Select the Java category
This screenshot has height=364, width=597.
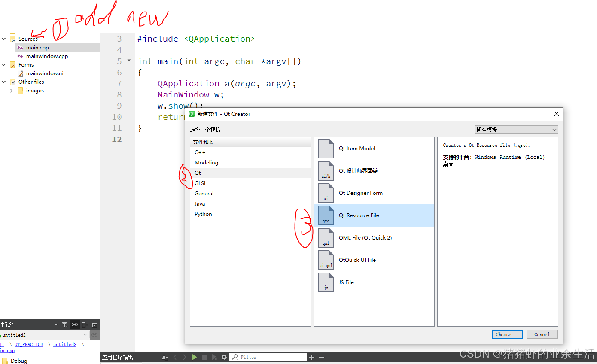[x=250, y=204]
